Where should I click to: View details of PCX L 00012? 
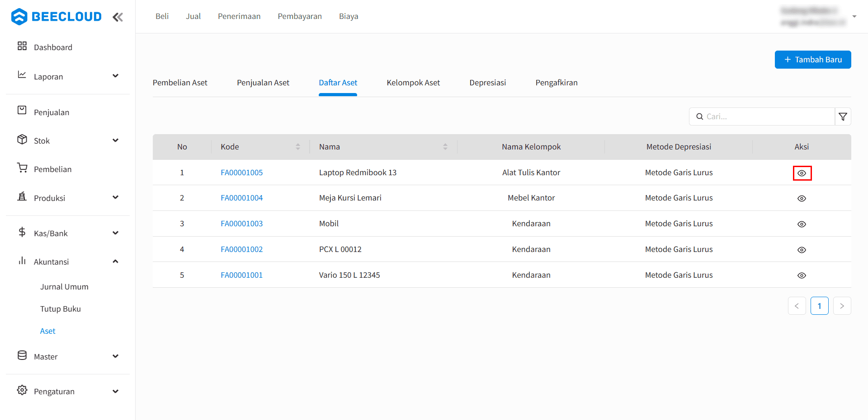[802, 250]
